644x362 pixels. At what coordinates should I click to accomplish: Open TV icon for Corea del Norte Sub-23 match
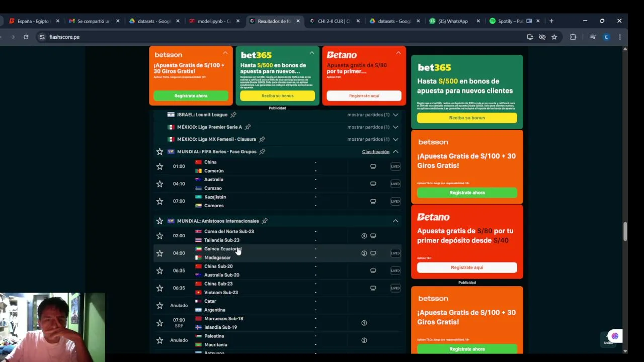click(373, 236)
